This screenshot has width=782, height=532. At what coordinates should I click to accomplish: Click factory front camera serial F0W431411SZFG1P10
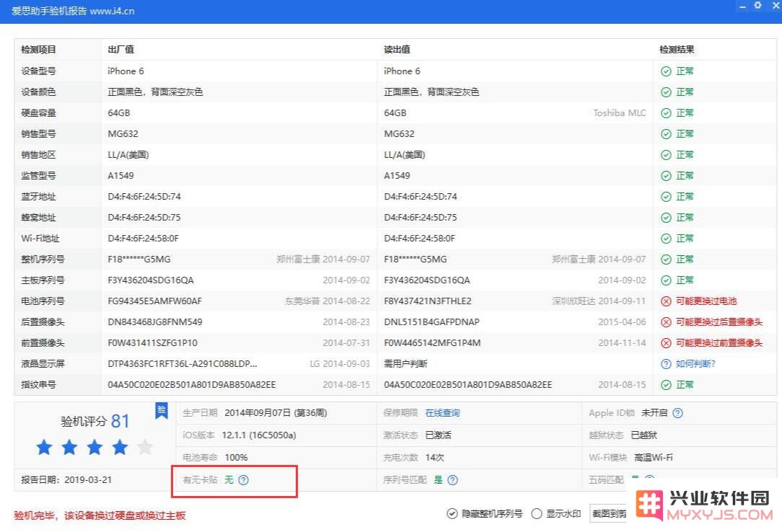coord(153,343)
